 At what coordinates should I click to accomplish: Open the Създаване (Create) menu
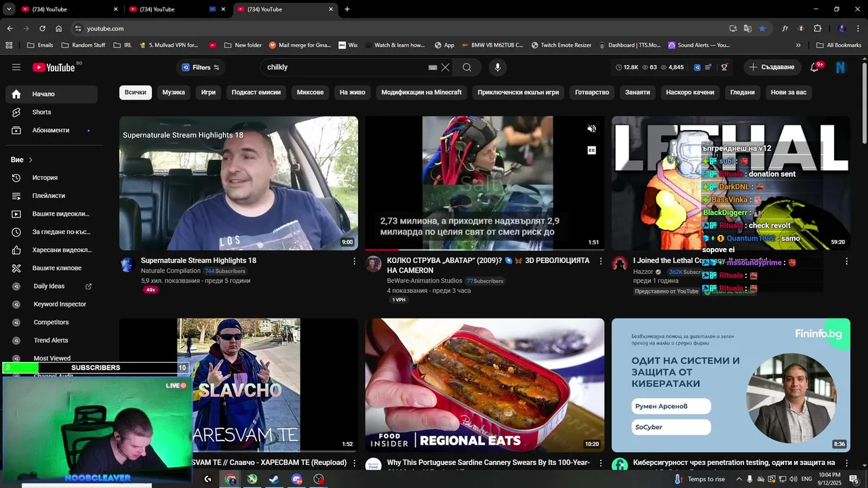coord(772,67)
